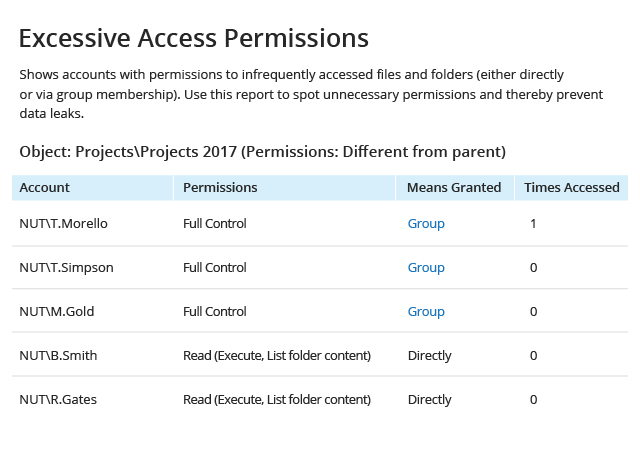Open the Group link for T.Simpson
This screenshot has height=450, width=640.
click(426, 268)
